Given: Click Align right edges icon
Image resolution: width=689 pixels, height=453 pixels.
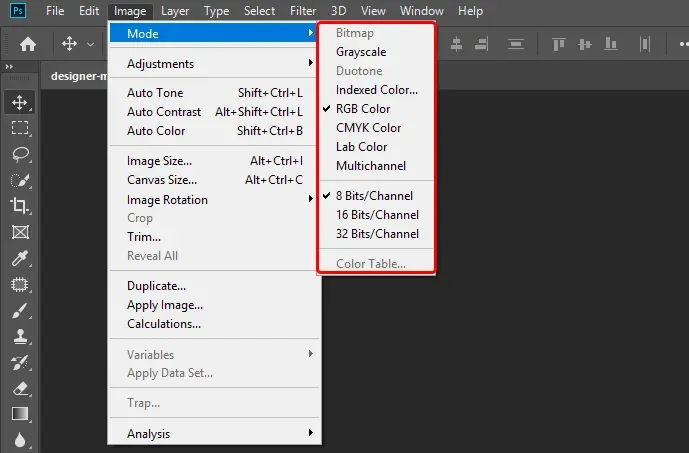Looking at the screenshot, I should click(482, 44).
